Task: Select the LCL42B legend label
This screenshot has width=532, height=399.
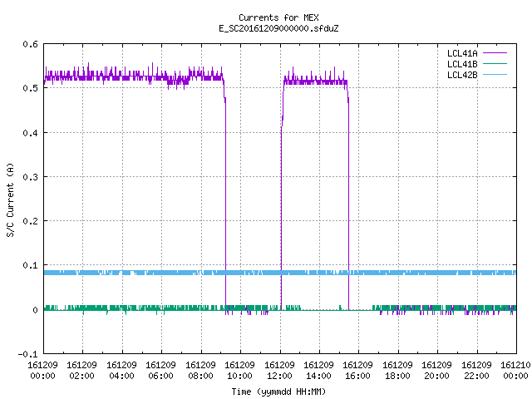Action: (x=462, y=75)
